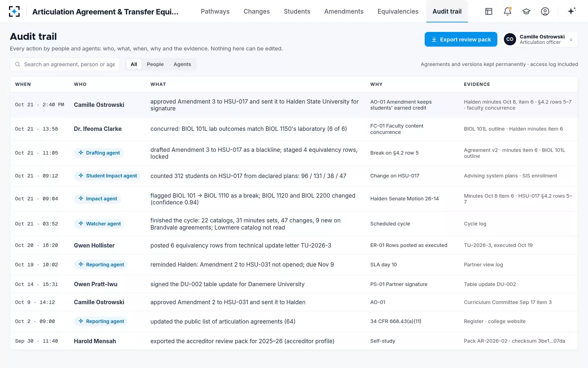Select the Audit trail tab
The width and height of the screenshot is (588, 368).
point(447,11)
